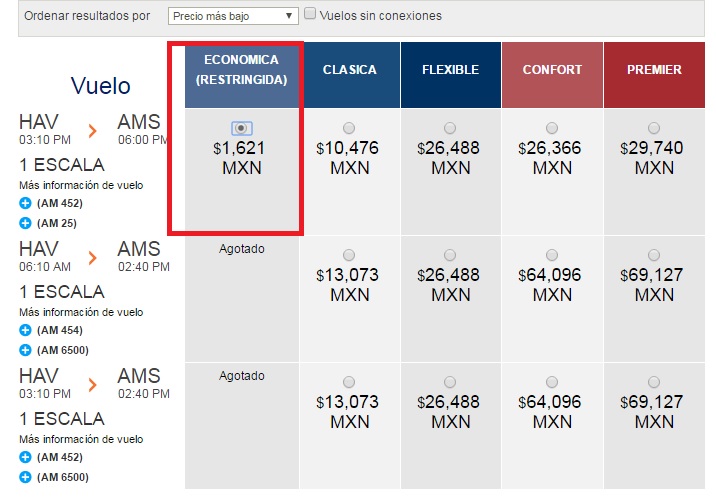The image size is (716, 504).
Task: Click the orange arrow of 06:10 AM flight
Action: [x=93, y=258]
